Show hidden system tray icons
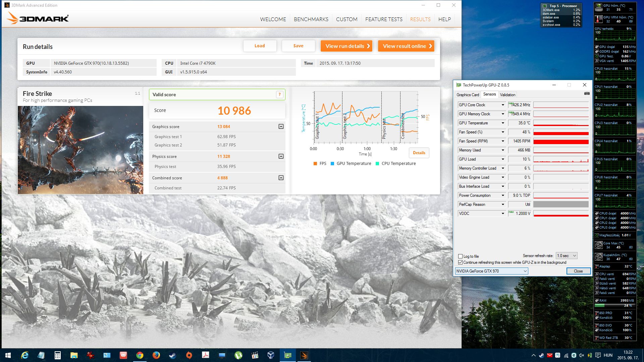The width and height of the screenshot is (644, 362). tap(533, 355)
